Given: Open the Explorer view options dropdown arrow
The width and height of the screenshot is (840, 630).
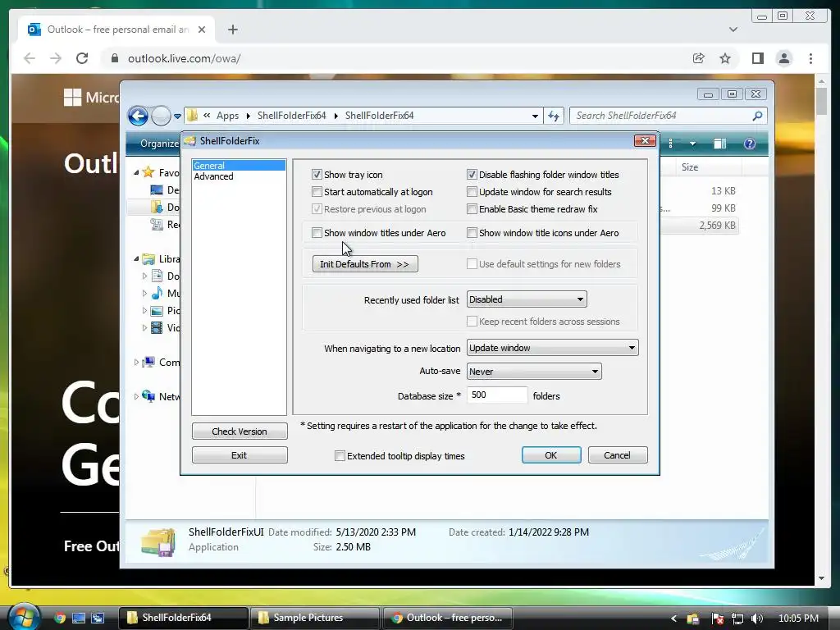Looking at the screenshot, I should point(692,144).
